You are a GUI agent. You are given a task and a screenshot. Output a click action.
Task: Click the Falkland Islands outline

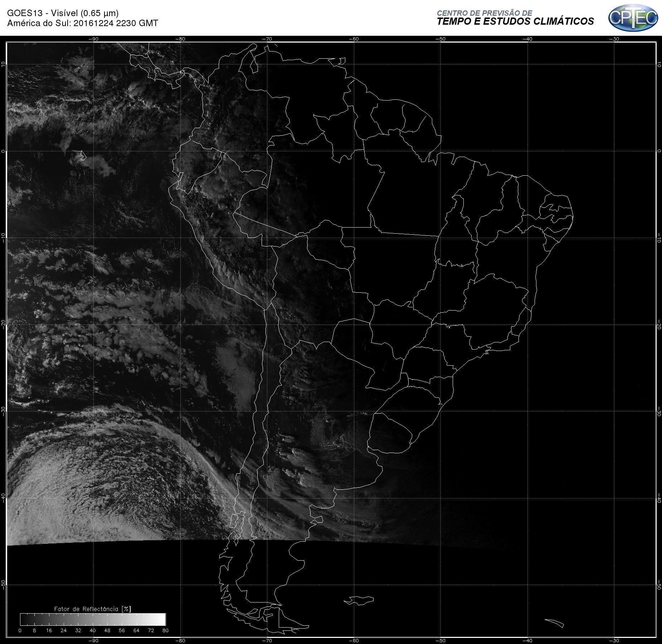359,600
